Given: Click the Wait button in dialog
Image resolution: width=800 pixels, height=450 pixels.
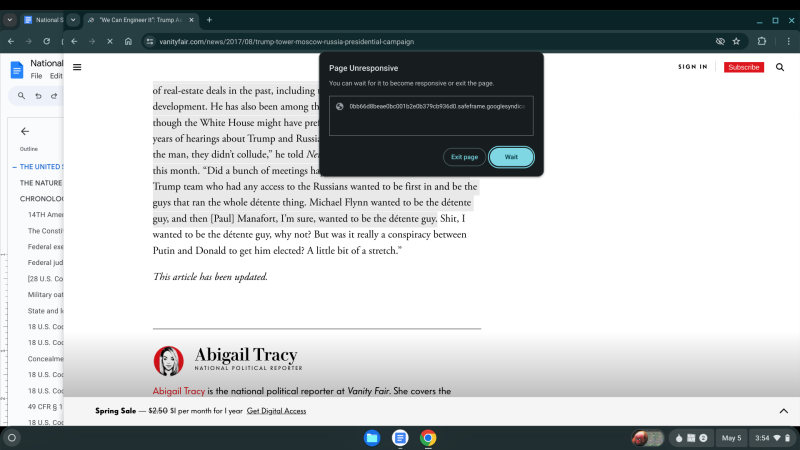Looking at the screenshot, I should coord(511,157).
